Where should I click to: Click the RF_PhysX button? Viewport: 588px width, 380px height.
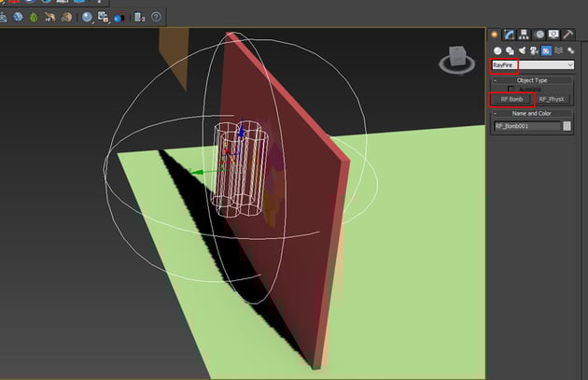pos(553,99)
